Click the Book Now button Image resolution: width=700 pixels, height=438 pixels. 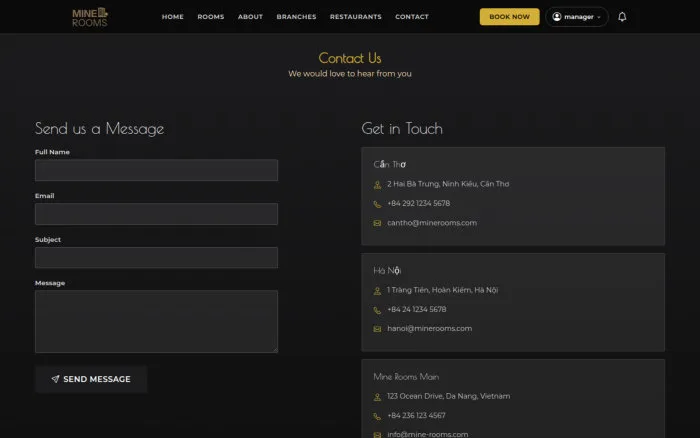pyautogui.click(x=509, y=17)
